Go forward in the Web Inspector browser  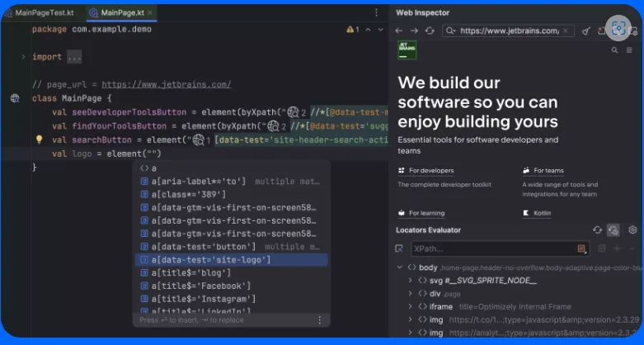414,31
